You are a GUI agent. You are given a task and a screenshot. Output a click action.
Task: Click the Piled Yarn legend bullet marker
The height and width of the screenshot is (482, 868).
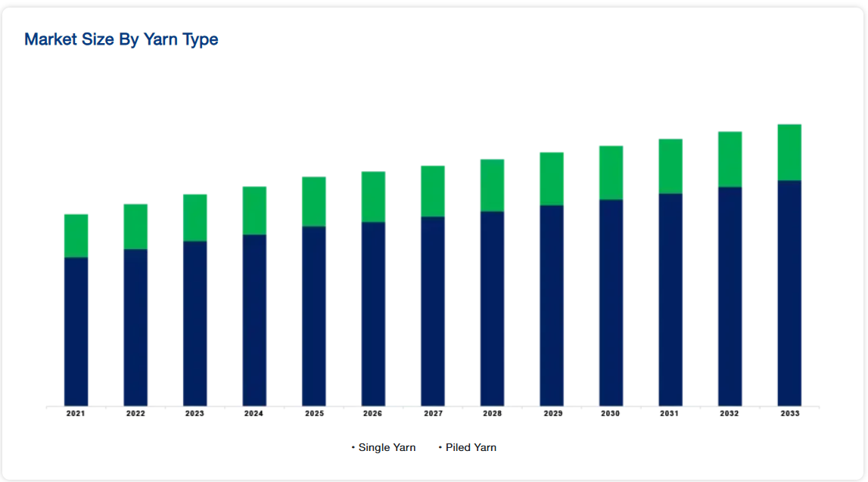click(440, 447)
